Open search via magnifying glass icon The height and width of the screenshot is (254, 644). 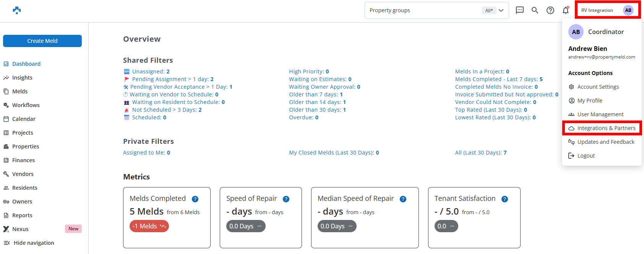(x=535, y=10)
